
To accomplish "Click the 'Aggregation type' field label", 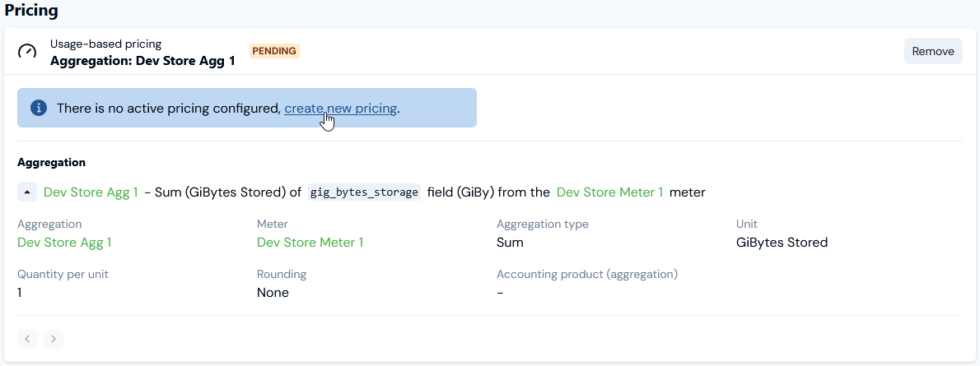I will pos(543,224).
